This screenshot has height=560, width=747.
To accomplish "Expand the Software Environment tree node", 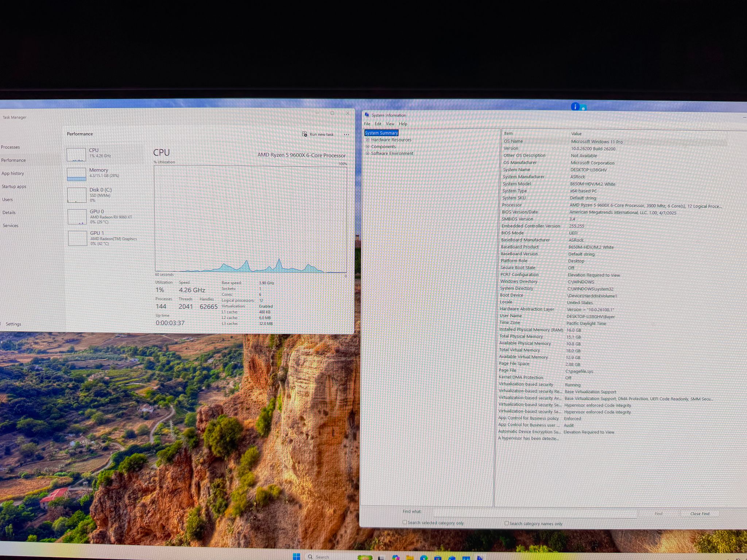I will click(368, 153).
